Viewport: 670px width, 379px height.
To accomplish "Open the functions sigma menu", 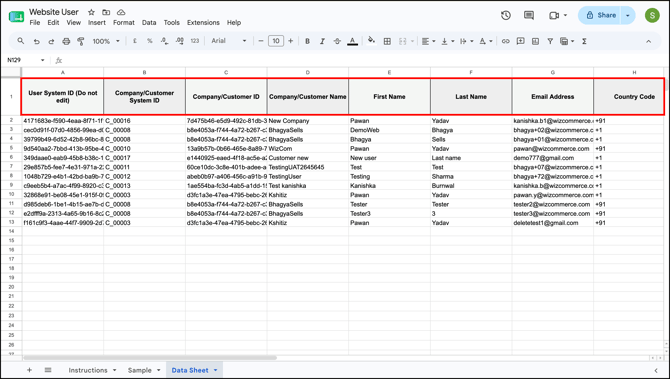I will point(584,41).
